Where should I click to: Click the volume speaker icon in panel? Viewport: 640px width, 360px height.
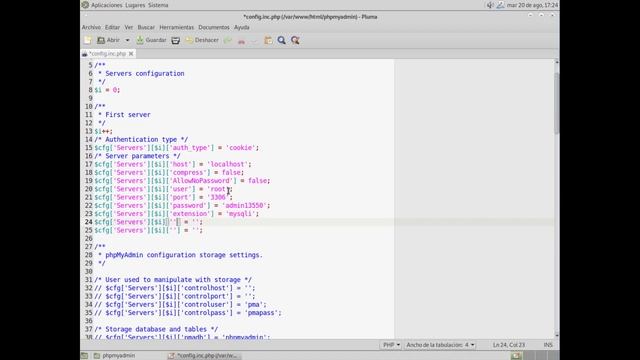[490, 5]
